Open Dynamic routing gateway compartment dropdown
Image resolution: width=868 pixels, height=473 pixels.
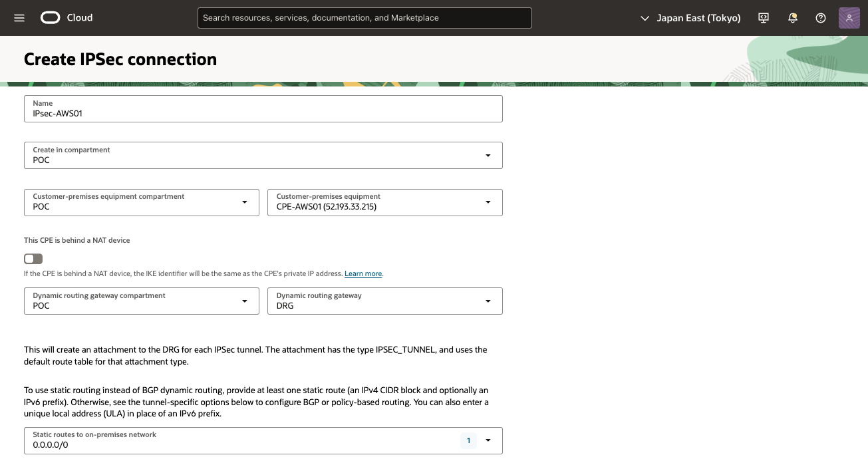pyautogui.click(x=142, y=301)
